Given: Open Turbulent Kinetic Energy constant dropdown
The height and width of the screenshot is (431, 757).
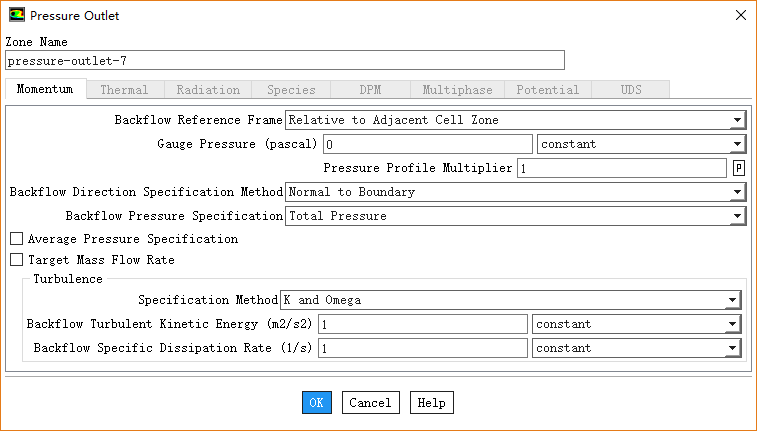Looking at the screenshot, I should (636, 324).
